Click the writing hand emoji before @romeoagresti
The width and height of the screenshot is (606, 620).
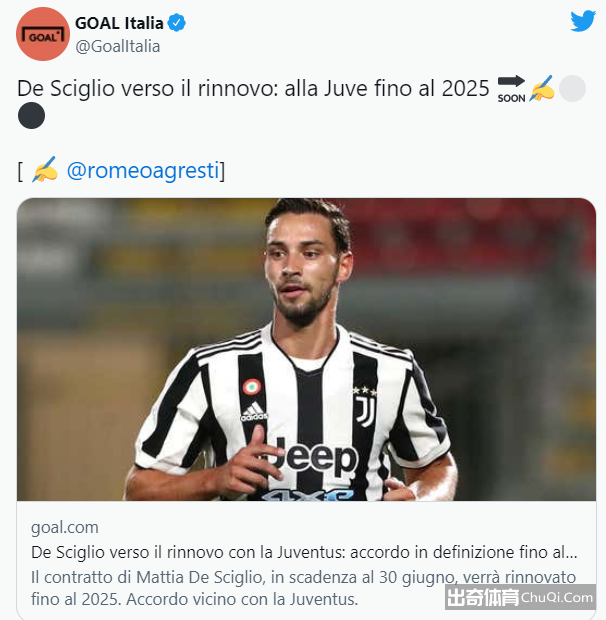pos(45,170)
